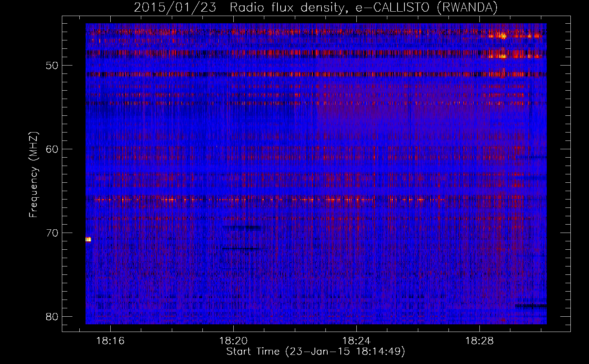This screenshot has width=589, height=364.
Task: Click the 'Frequency (MHZ)' y-axis label
Action: point(33,174)
